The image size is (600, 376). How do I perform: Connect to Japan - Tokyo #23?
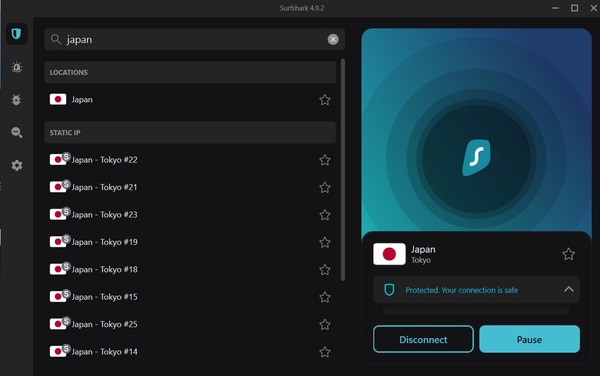coord(190,215)
